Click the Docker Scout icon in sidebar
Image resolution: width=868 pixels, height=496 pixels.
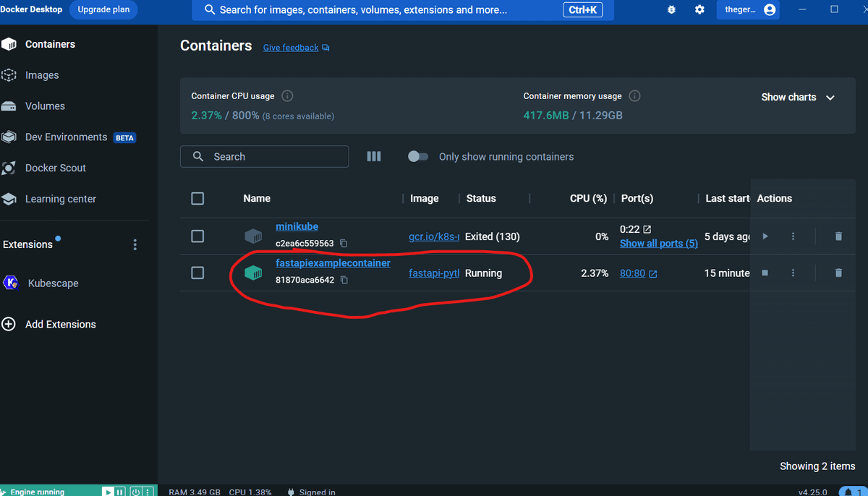9,168
